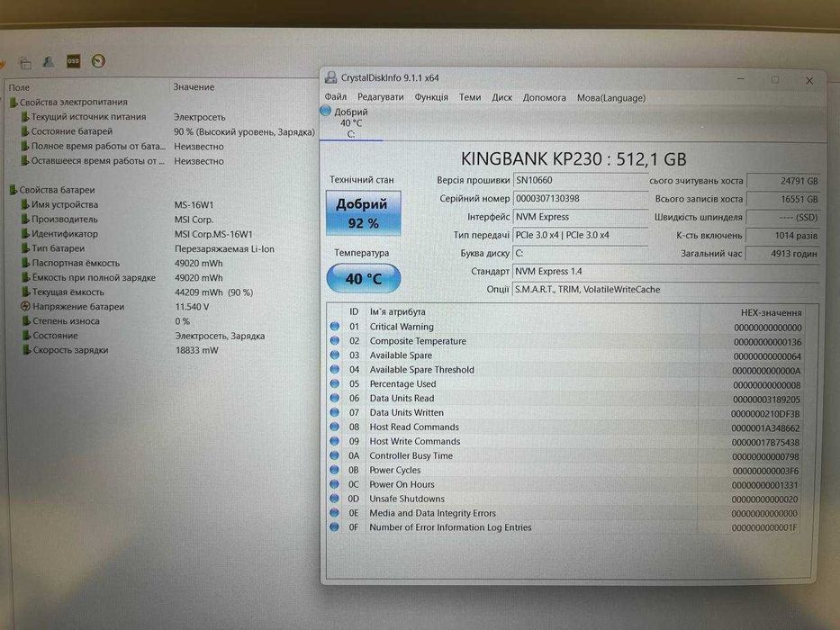This screenshot has height=630, width=840.
Task: Click status dot of Available Spare row
Action: click(x=335, y=355)
